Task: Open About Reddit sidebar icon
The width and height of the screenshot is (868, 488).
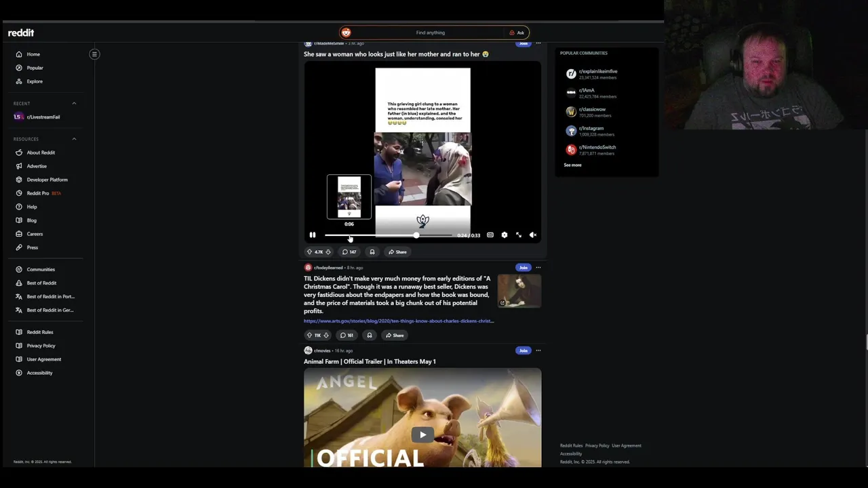Action: (x=19, y=152)
